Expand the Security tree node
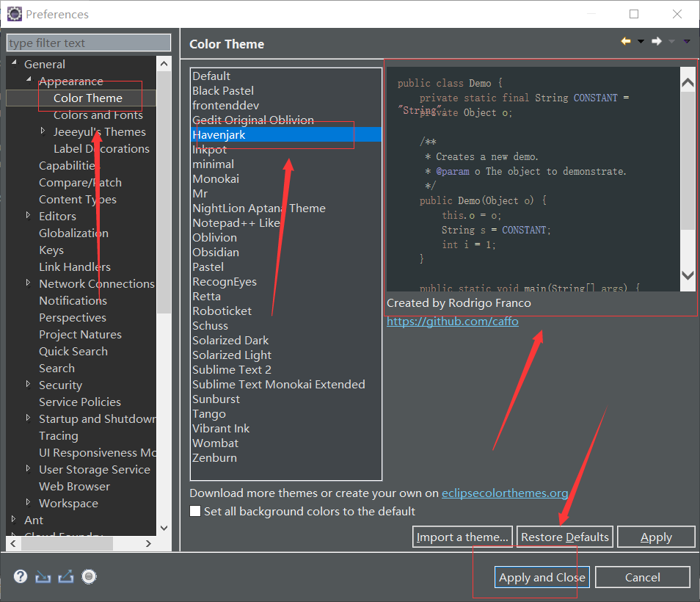Image resolution: width=700 pixels, height=602 pixels. tap(28, 384)
